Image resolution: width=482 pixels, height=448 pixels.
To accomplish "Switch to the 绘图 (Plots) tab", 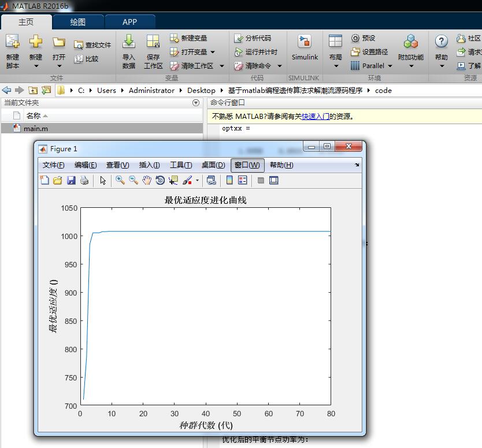I will coord(78,22).
